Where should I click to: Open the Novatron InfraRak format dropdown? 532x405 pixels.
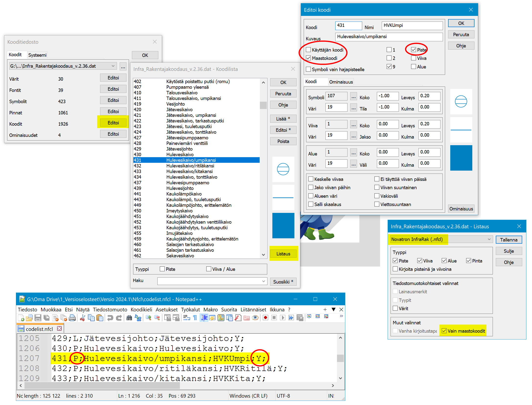click(489, 239)
